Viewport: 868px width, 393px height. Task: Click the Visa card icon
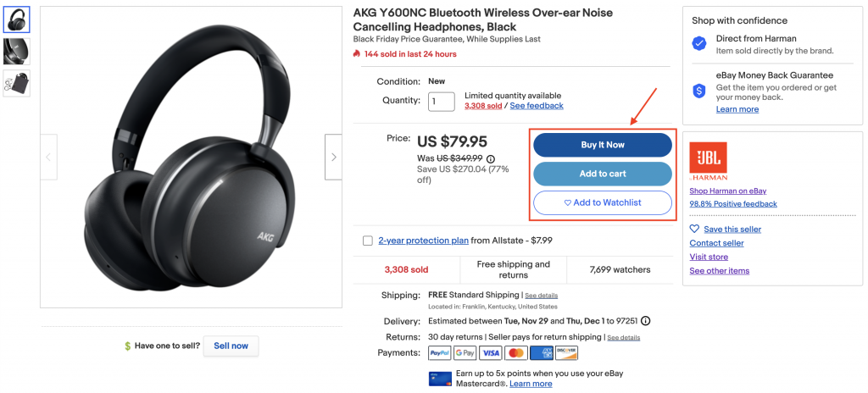click(x=491, y=352)
